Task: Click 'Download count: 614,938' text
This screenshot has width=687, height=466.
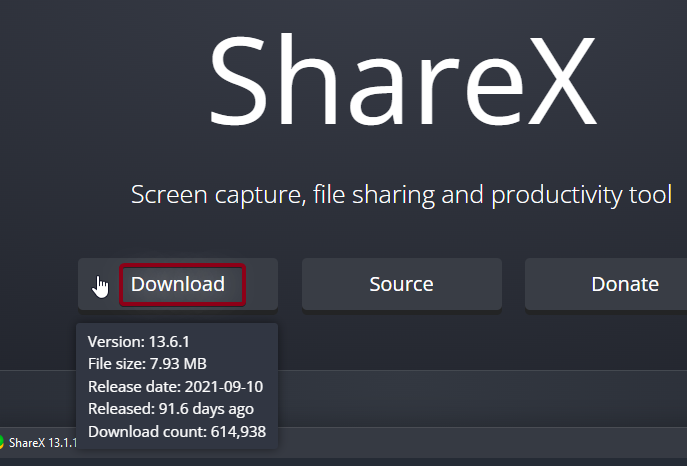Action: pyautogui.click(x=177, y=432)
